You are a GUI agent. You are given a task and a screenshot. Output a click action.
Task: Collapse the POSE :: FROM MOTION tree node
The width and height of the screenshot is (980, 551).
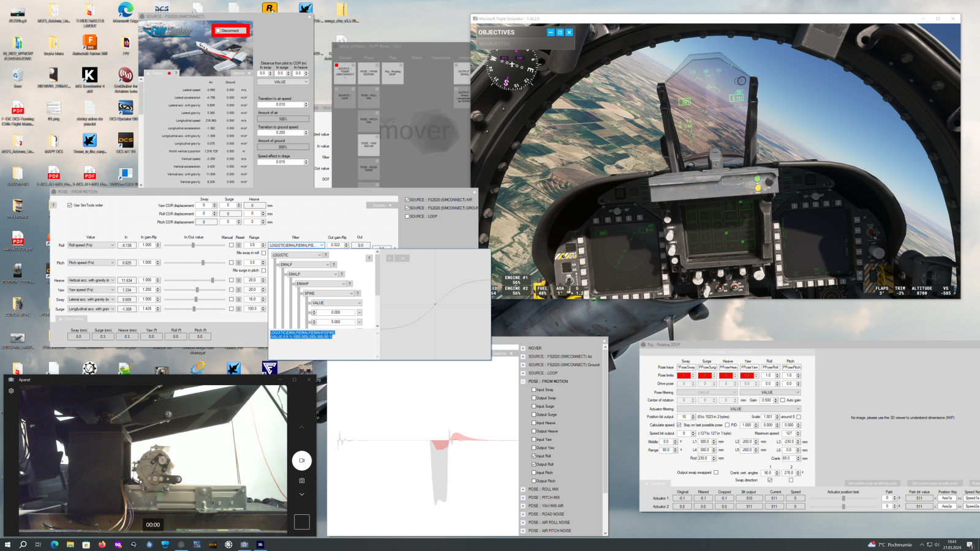(x=523, y=381)
